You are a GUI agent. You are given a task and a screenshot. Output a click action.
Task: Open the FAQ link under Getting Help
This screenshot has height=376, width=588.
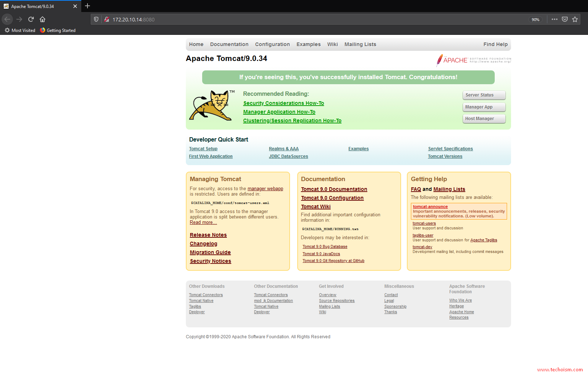click(x=416, y=189)
